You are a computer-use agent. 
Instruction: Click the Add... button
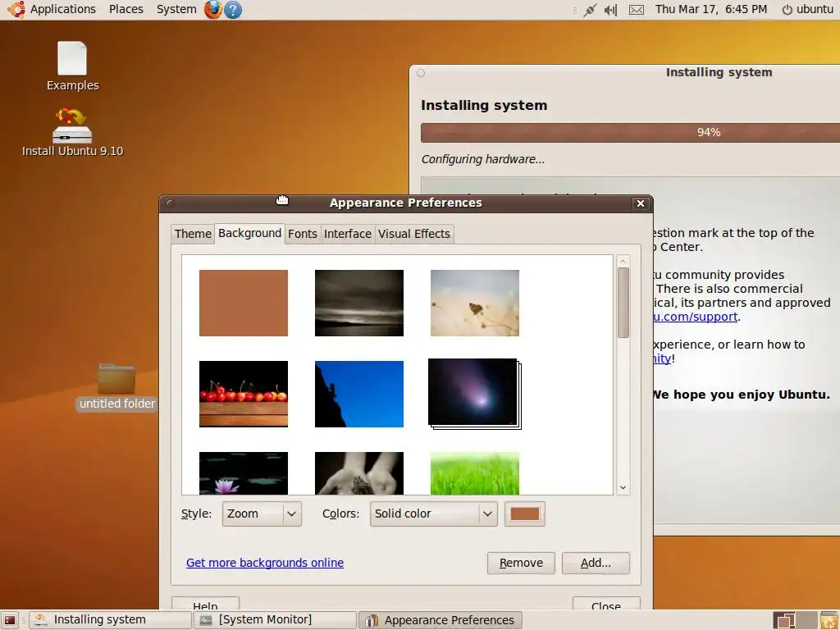coord(596,563)
